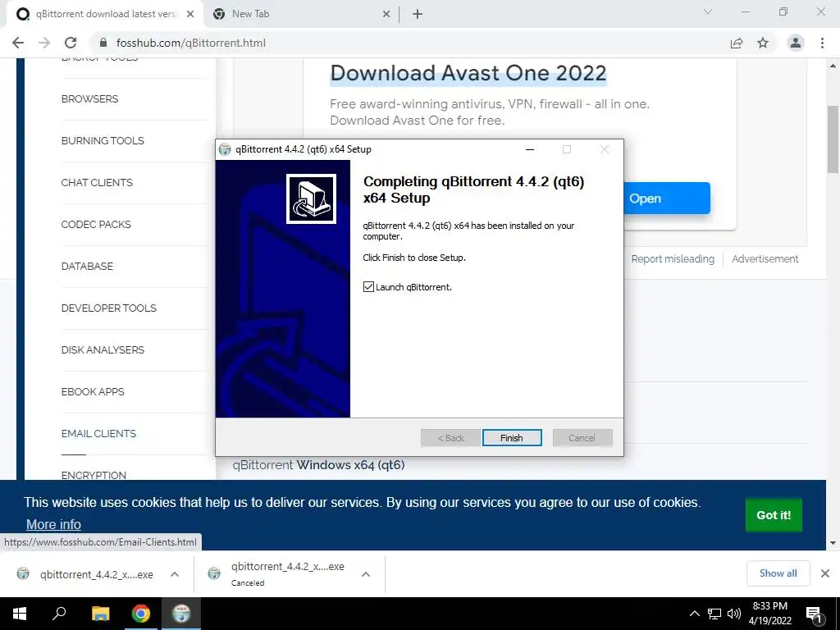
Task: Switch to the New Tab tab
Action: (300, 15)
